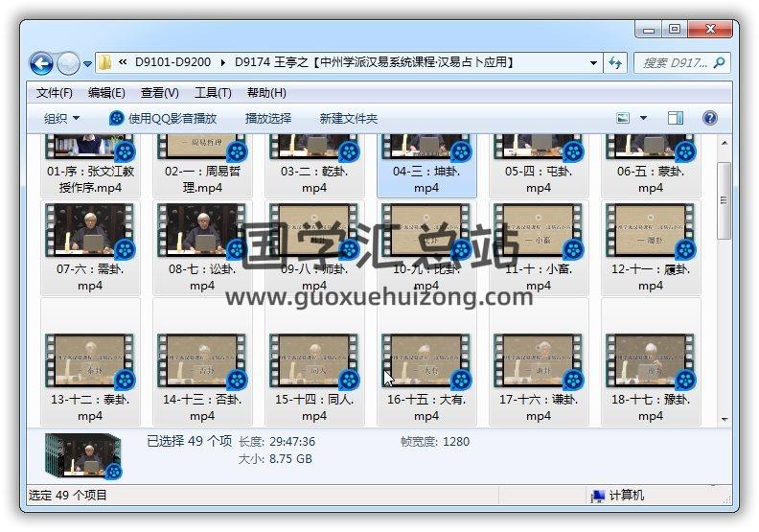
Task: Click the Back navigation arrow button
Action: click(x=41, y=63)
